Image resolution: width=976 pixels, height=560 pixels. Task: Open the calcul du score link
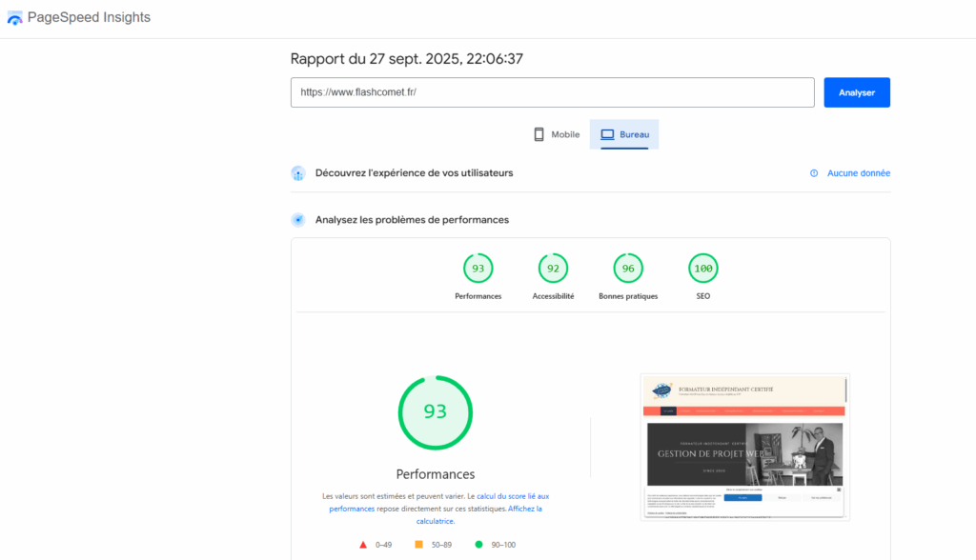click(x=513, y=496)
